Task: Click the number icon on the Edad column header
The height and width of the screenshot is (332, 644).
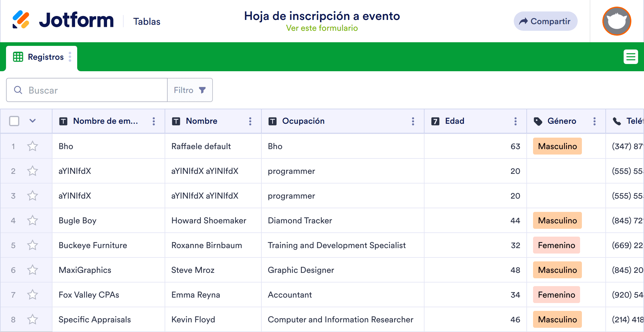Action: point(435,121)
